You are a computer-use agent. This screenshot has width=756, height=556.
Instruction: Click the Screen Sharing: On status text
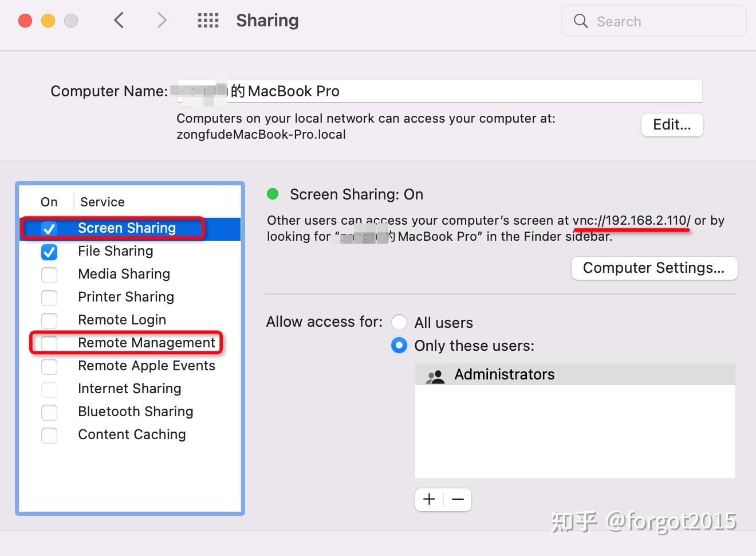[x=357, y=194]
